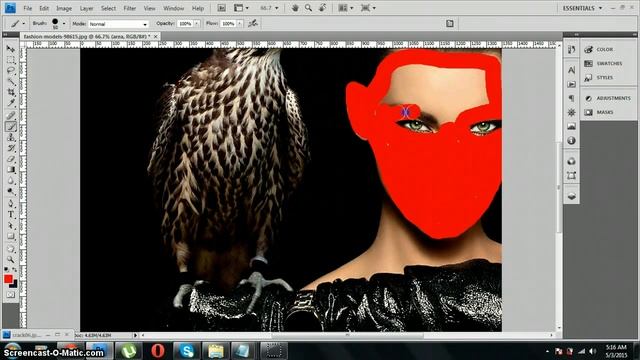Screen dimensions: 640x360
Task: Click the Zoom tool in application bar
Action: 308,8
